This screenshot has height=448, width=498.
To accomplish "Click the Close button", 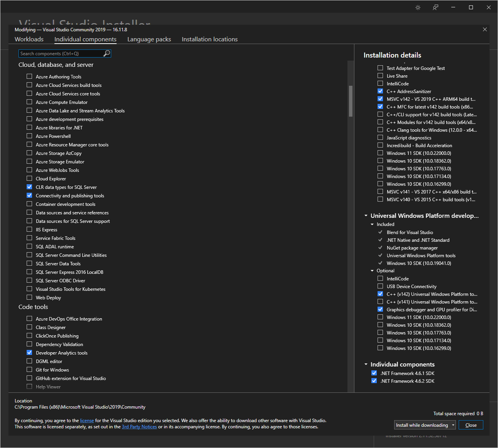I will tap(471, 425).
